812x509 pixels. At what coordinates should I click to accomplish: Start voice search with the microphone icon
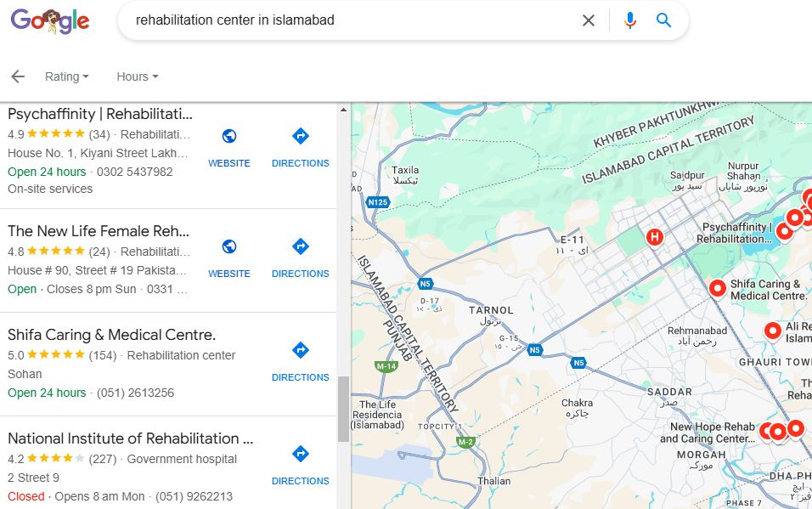629,20
